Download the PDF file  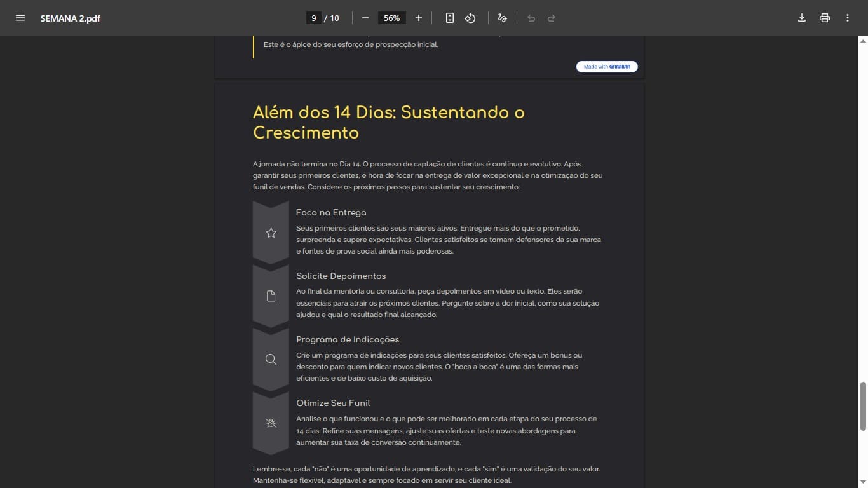pos(802,18)
